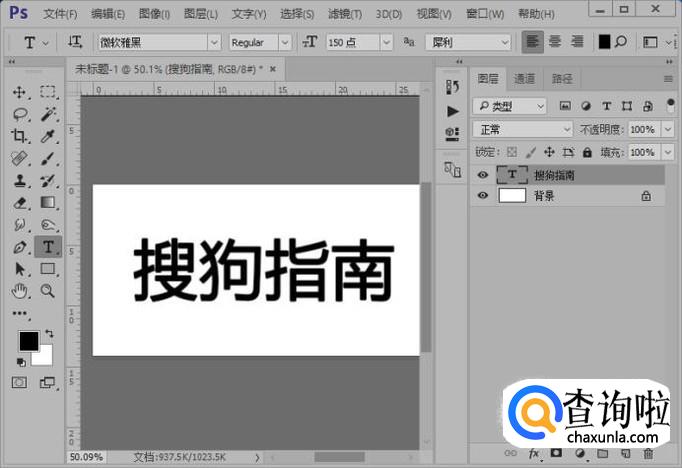Select the Eyedropper tool
This screenshot has height=468, width=682.
[48, 136]
